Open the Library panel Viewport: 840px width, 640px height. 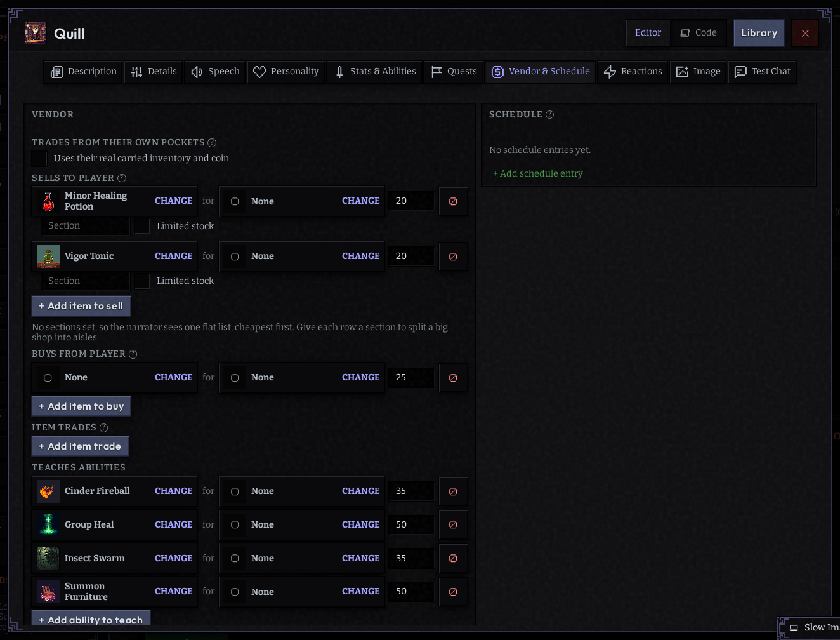(759, 33)
